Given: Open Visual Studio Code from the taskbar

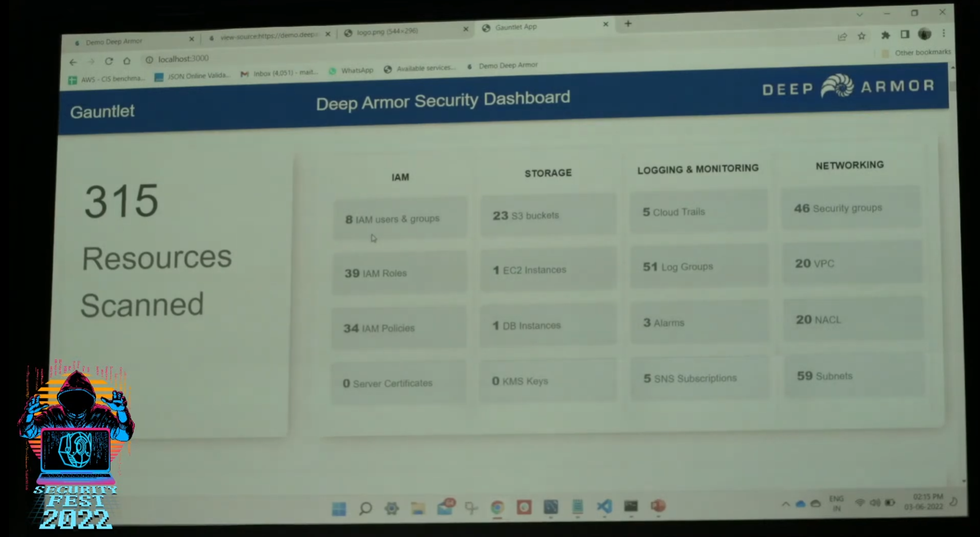Looking at the screenshot, I should point(604,506).
